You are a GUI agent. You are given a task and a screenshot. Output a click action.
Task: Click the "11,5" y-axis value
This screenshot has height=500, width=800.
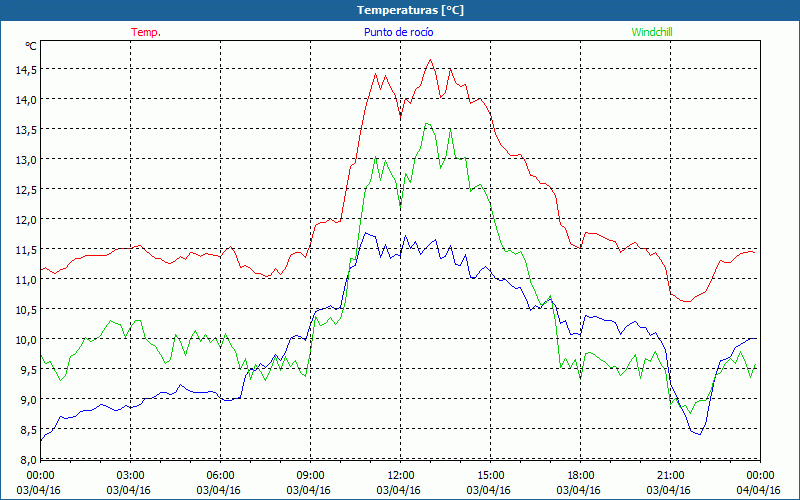(26, 250)
